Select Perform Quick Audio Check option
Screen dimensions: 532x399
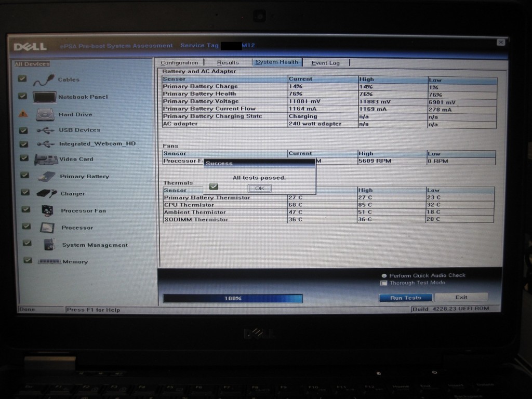(x=384, y=276)
